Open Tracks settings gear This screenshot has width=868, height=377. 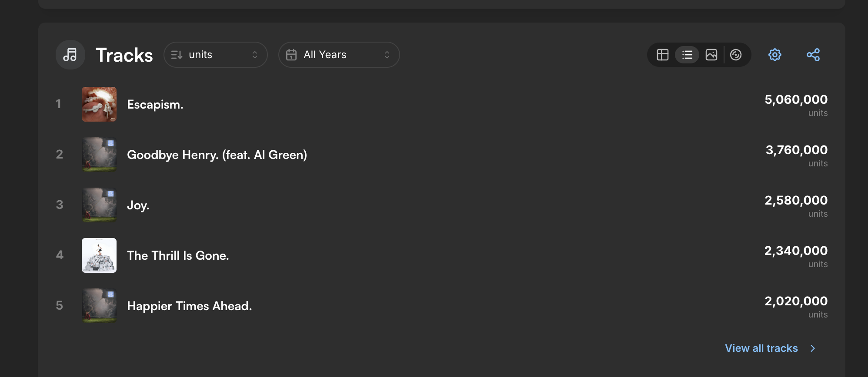775,55
